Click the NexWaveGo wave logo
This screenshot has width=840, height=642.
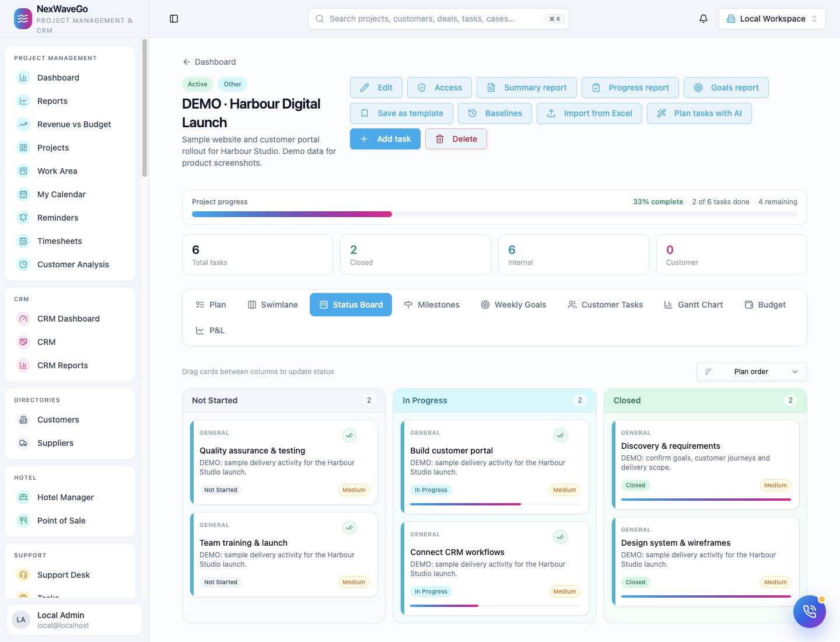[23, 19]
